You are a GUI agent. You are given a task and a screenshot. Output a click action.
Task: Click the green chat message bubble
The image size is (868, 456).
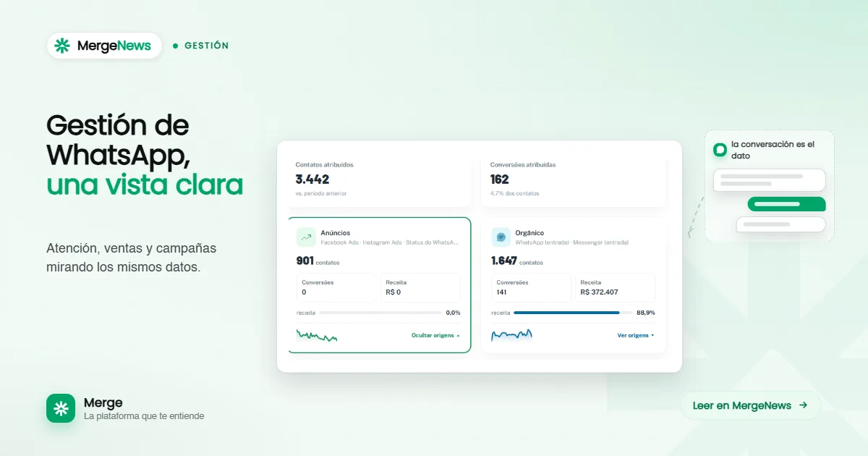pos(786,204)
